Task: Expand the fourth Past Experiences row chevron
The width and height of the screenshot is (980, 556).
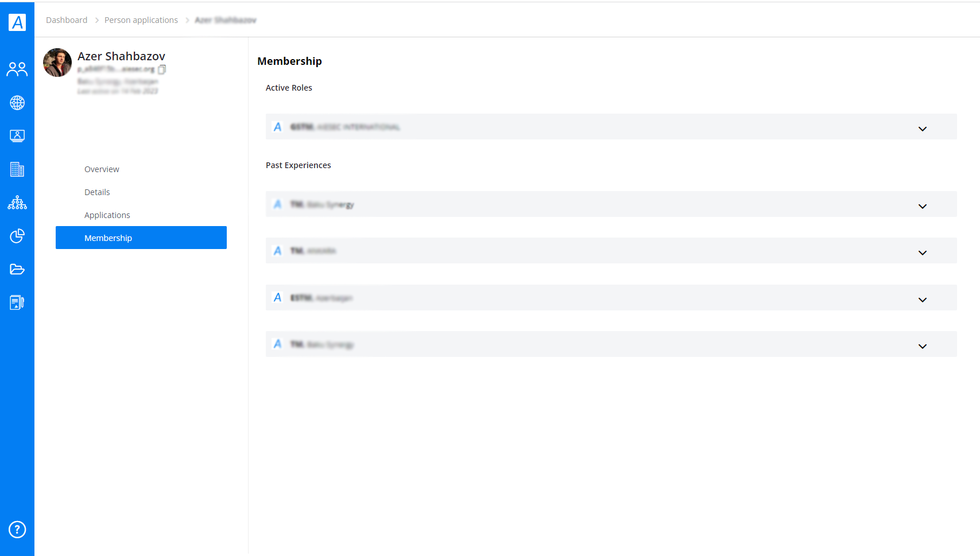Action: click(923, 346)
